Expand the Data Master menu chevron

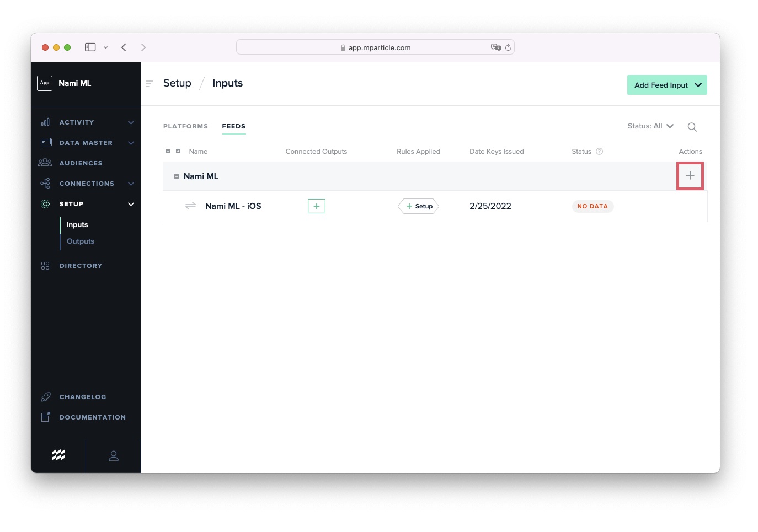click(131, 143)
